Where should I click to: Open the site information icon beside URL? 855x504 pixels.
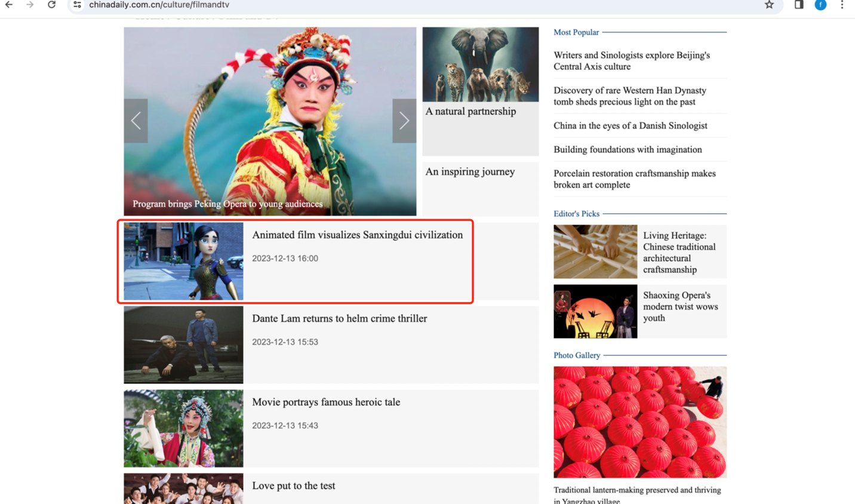77,5
